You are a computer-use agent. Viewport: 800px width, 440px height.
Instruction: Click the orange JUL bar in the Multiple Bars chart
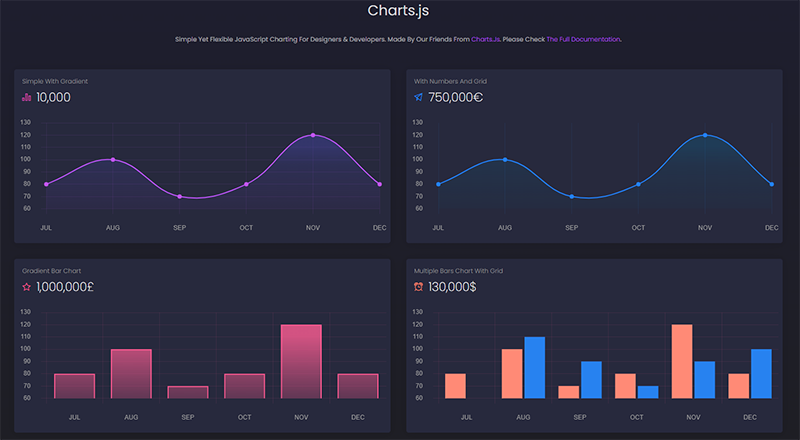[x=455, y=386]
